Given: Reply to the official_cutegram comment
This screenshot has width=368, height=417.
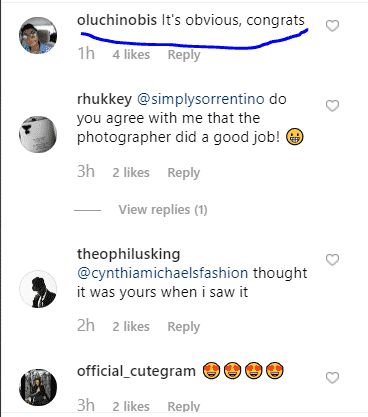Looking at the screenshot, I should (184, 406).
